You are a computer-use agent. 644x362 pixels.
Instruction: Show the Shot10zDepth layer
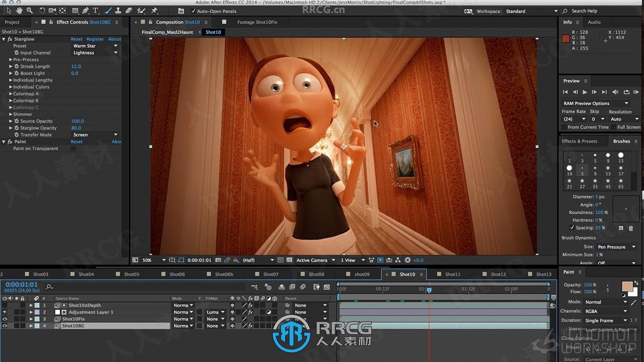(x=5, y=305)
